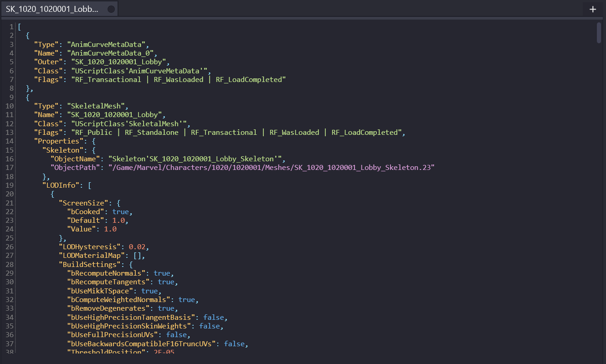This screenshot has width=606, height=364.
Task: Click the vertical scrollbar thumb
Action: pos(599,33)
